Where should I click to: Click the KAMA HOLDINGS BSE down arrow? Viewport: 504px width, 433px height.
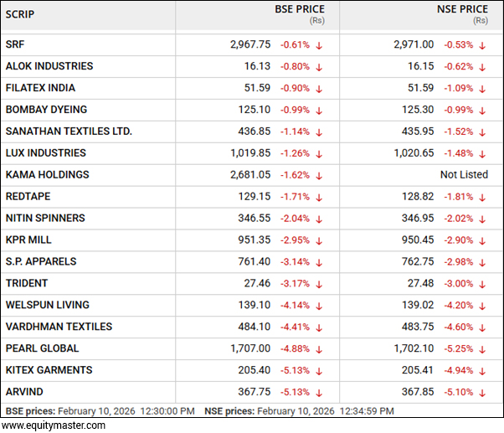[x=319, y=176]
